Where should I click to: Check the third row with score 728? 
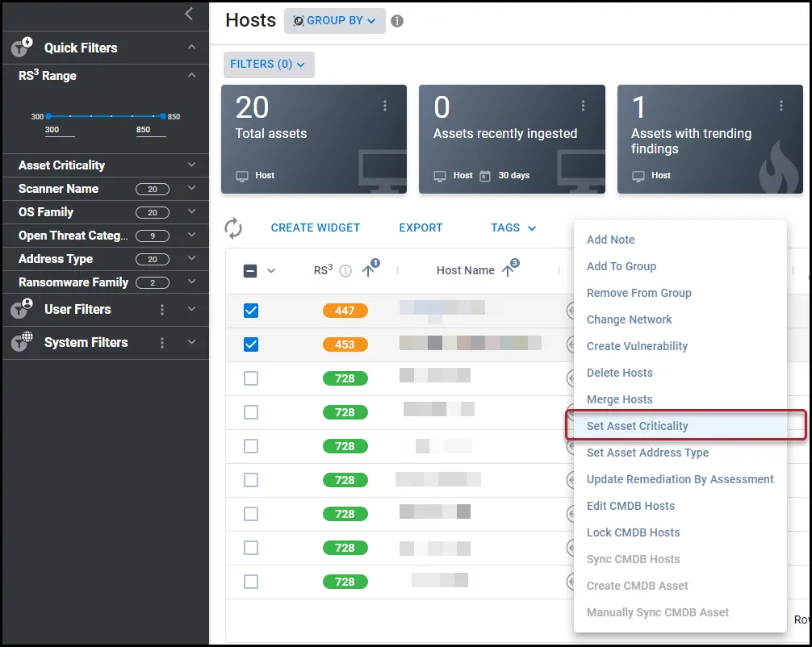pos(251,446)
